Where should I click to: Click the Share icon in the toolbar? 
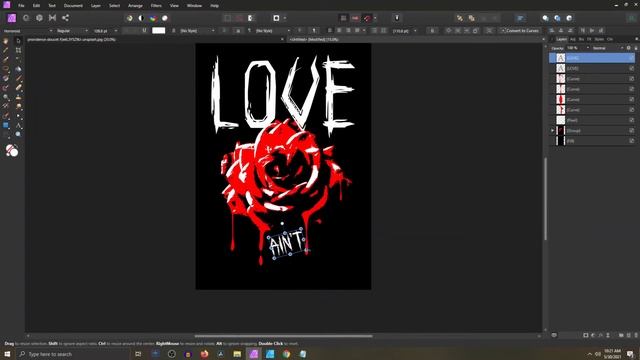click(65, 18)
